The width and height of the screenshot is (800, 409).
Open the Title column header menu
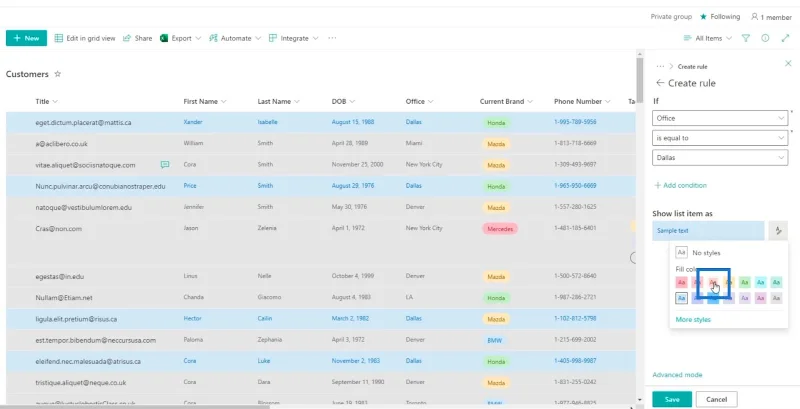[46, 101]
